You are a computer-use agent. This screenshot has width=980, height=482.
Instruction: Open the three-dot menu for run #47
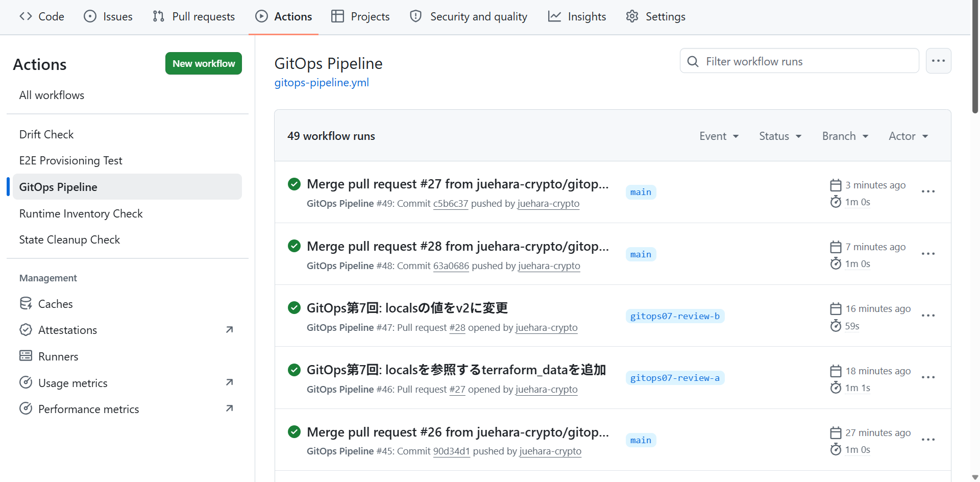(x=928, y=316)
